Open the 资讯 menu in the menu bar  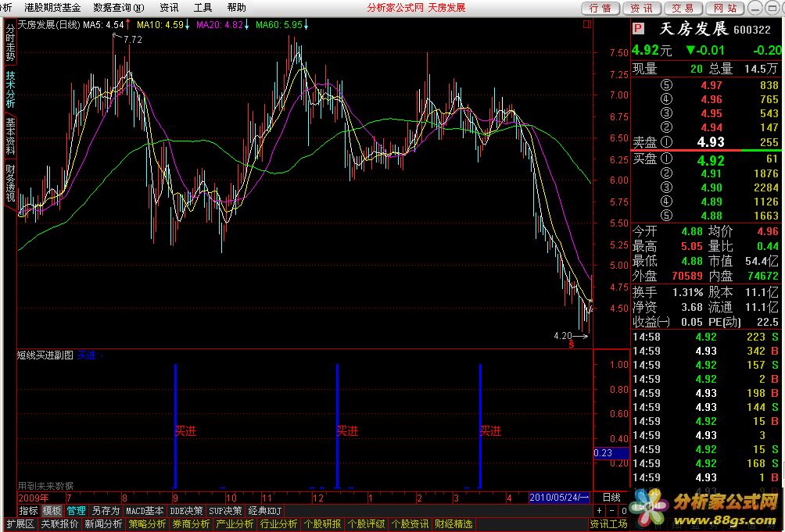[169, 8]
